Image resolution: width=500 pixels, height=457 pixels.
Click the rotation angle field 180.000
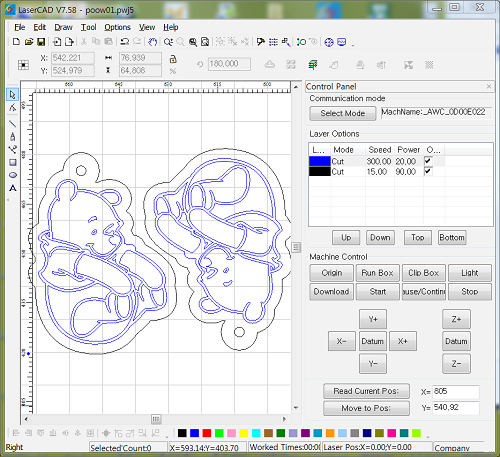click(229, 64)
